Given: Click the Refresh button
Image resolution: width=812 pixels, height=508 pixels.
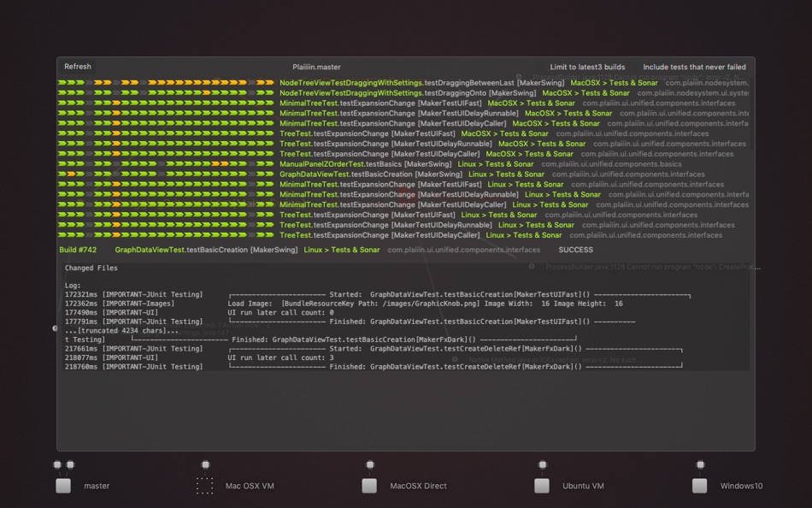Looking at the screenshot, I should point(78,67).
